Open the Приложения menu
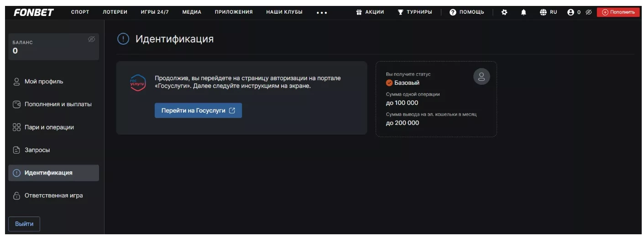644x237 pixels. (x=234, y=12)
